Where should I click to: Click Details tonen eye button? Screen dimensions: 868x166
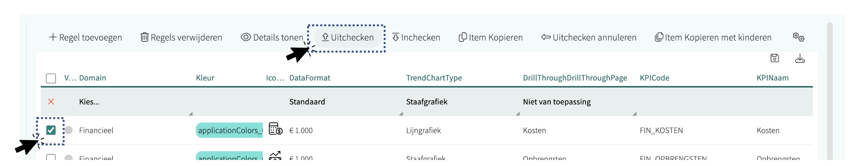(x=272, y=38)
